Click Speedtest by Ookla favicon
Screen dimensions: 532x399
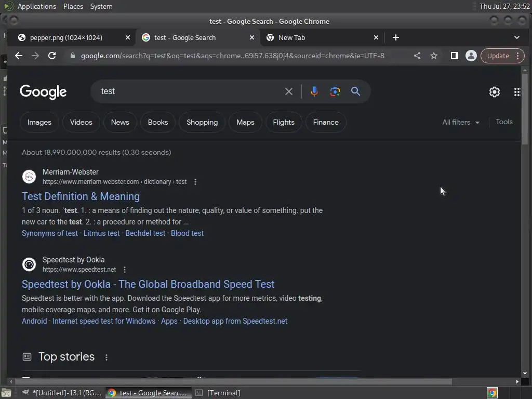(29, 264)
